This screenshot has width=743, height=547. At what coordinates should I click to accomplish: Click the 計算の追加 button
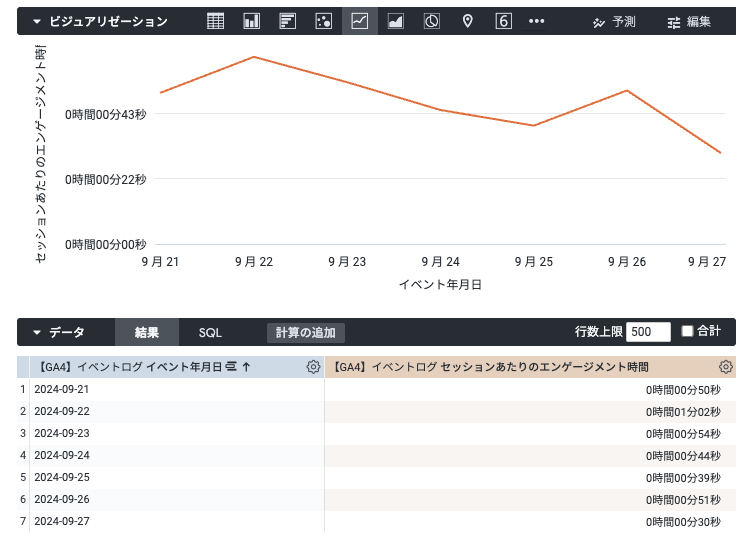[x=306, y=332]
